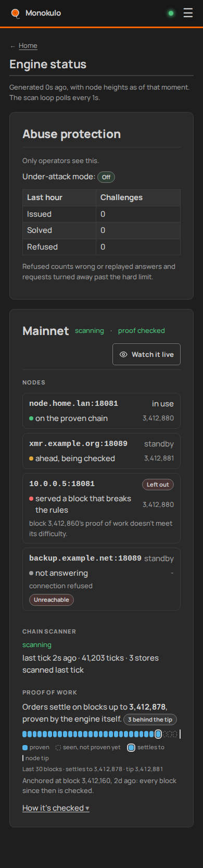Click yellow dot beside ahead, being checked
Viewport: 203px width, 868px height.
point(31,458)
